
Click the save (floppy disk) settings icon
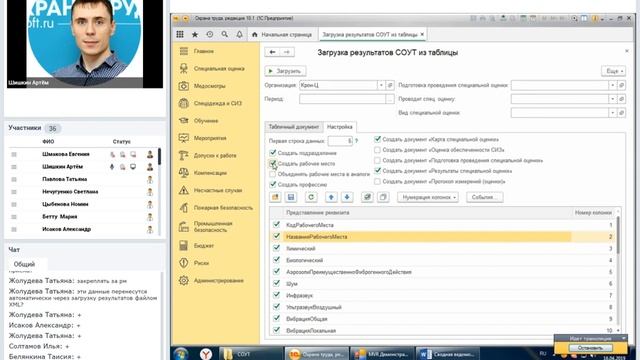pyautogui.click(x=291, y=197)
